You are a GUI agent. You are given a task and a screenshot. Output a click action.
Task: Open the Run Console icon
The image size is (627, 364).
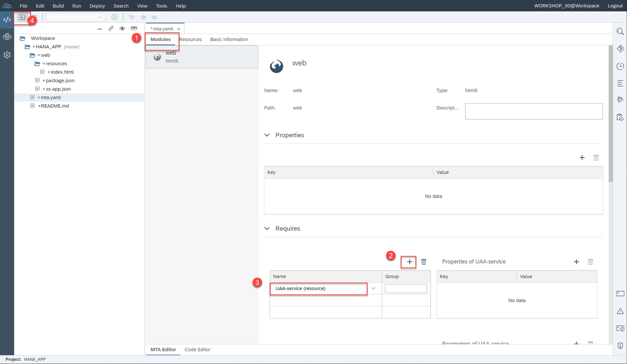[620, 328]
